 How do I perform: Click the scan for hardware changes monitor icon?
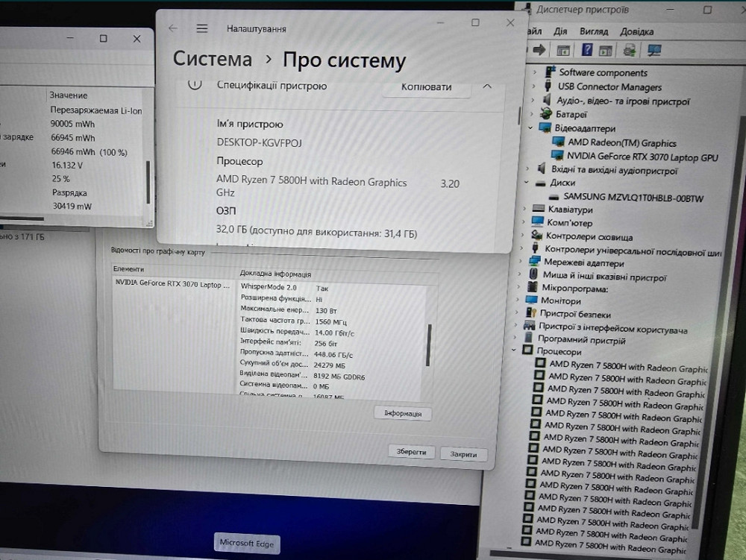click(654, 50)
